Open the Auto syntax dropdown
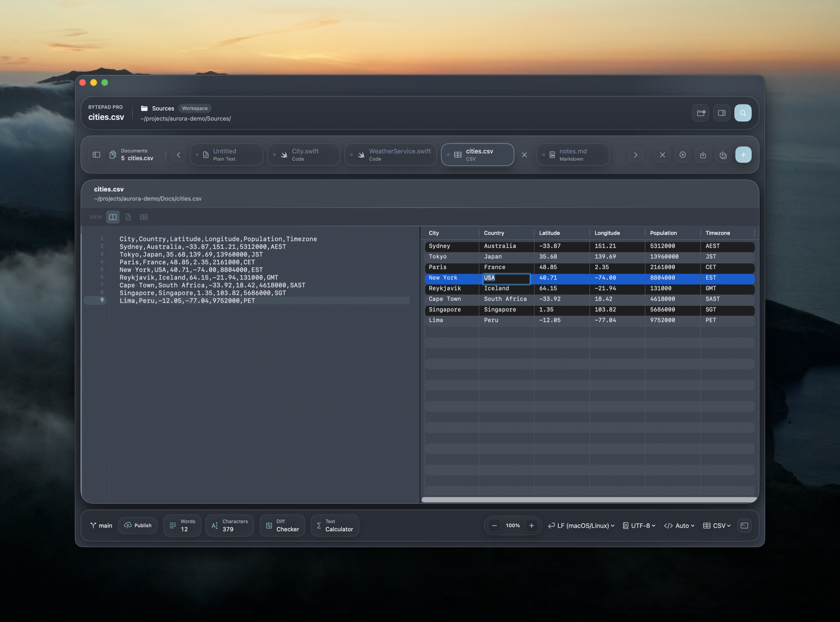 pyautogui.click(x=679, y=525)
